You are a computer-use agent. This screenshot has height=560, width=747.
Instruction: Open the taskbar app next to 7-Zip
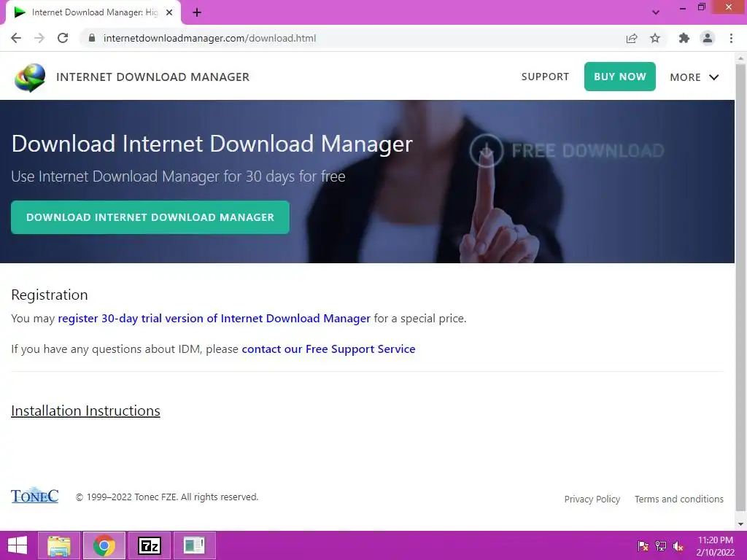coord(194,545)
